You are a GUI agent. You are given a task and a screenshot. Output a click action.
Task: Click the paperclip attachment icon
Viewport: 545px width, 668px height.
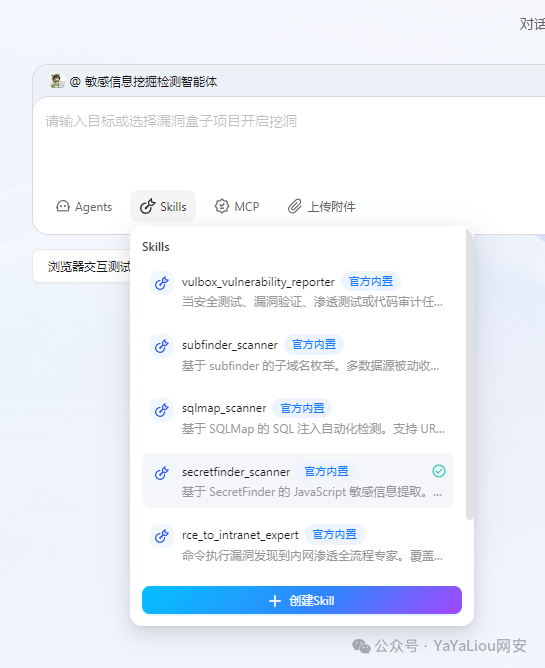[294, 206]
